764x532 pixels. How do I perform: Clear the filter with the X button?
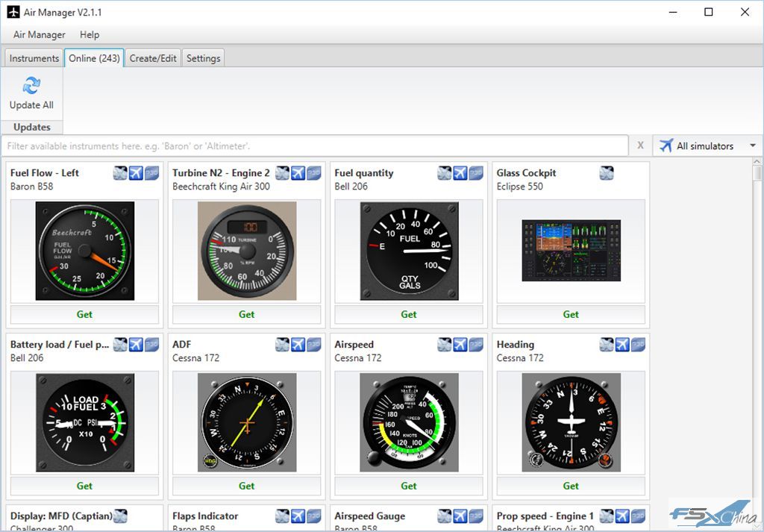tap(640, 145)
